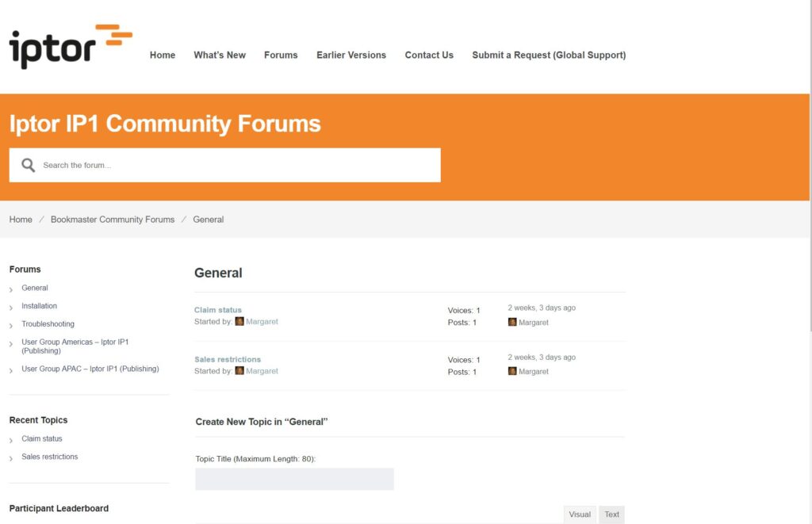Open the Claim status topic
The width and height of the screenshot is (812, 524).
[217, 310]
